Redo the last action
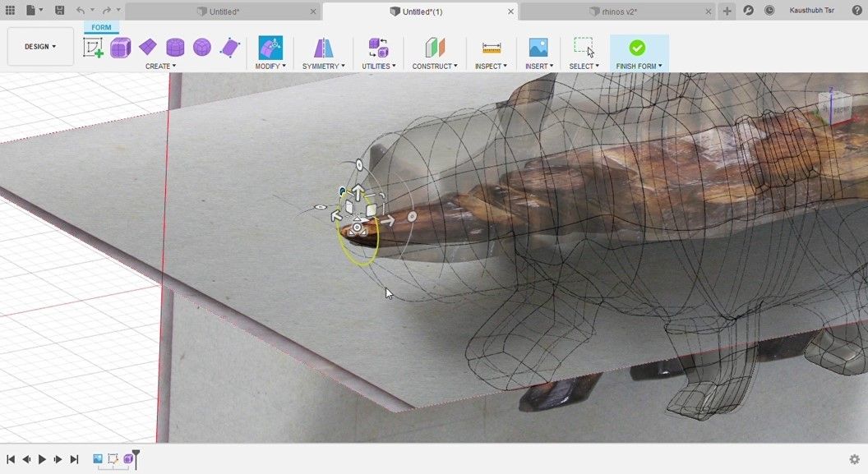 click(x=107, y=11)
